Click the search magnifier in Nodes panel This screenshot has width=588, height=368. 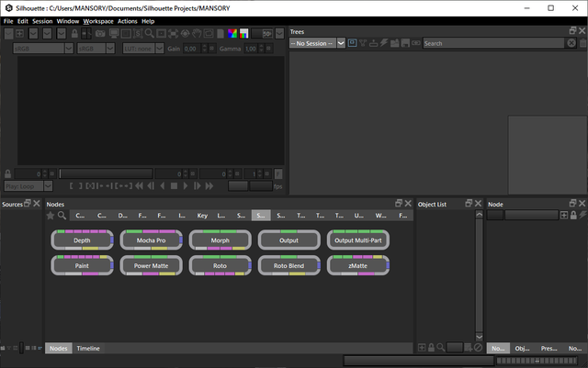click(62, 216)
